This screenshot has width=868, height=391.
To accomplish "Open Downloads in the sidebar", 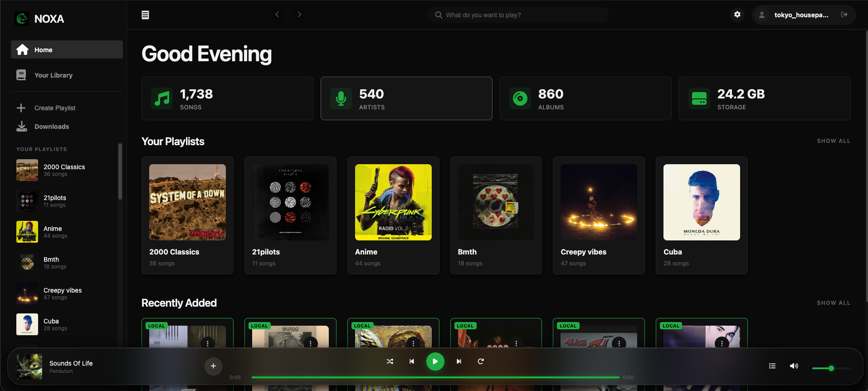I will click(51, 127).
